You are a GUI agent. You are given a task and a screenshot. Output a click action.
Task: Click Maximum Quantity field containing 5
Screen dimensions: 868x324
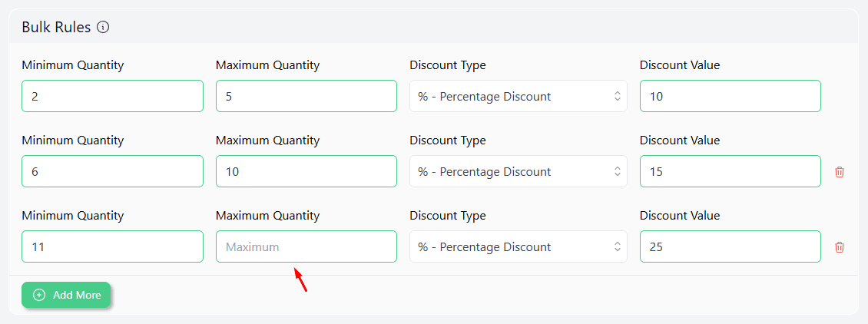[x=306, y=96]
